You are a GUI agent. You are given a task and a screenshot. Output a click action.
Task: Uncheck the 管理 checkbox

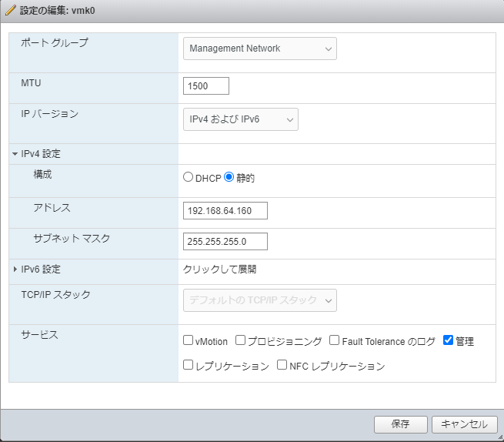coord(449,340)
